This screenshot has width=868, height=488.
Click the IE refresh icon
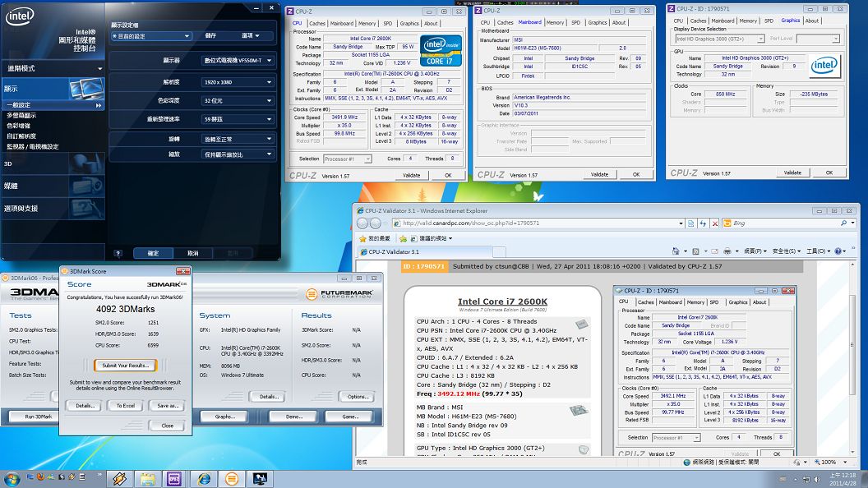pos(703,223)
